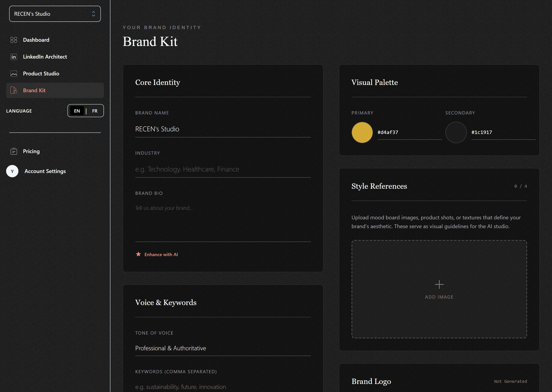The width and height of the screenshot is (552, 392).
Task: Open Product Studio via its sidebar icon
Action: point(14,74)
